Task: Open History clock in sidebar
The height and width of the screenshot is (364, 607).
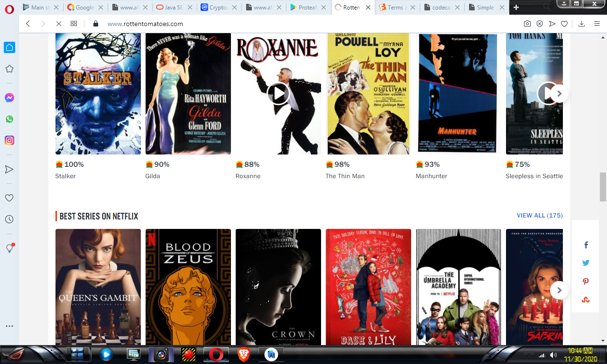Action: pyautogui.click(x=9, y=219)
